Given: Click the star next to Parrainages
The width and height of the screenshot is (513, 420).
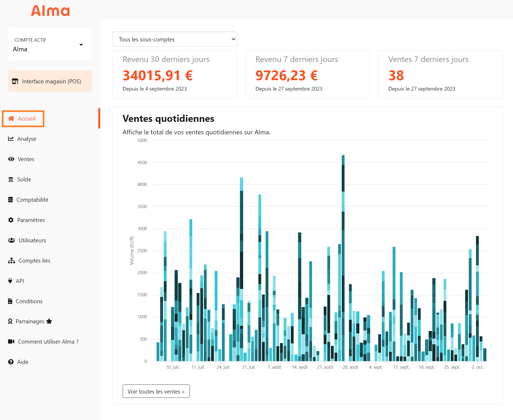Looking at the screenshot, I should point(49,321).
